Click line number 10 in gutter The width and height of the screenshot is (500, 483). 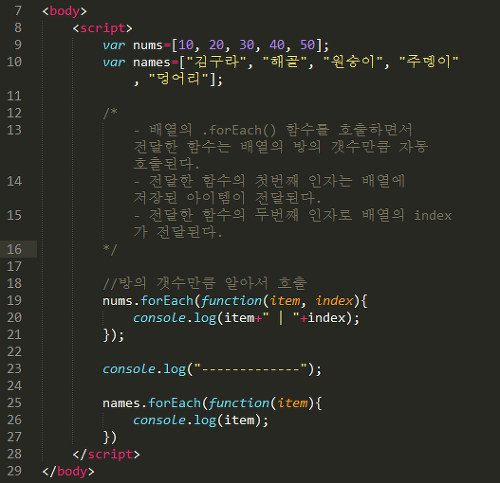point(14,62)
